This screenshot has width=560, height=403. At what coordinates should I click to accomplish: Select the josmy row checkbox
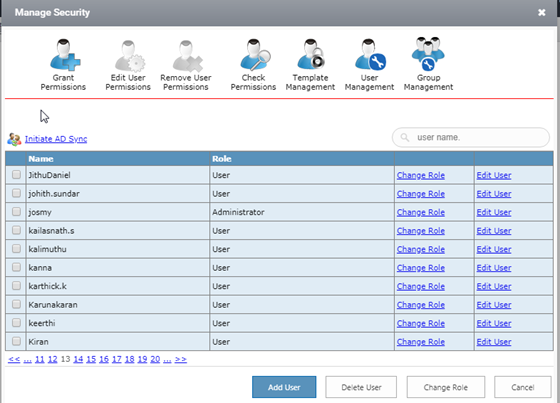coord(16,212)
